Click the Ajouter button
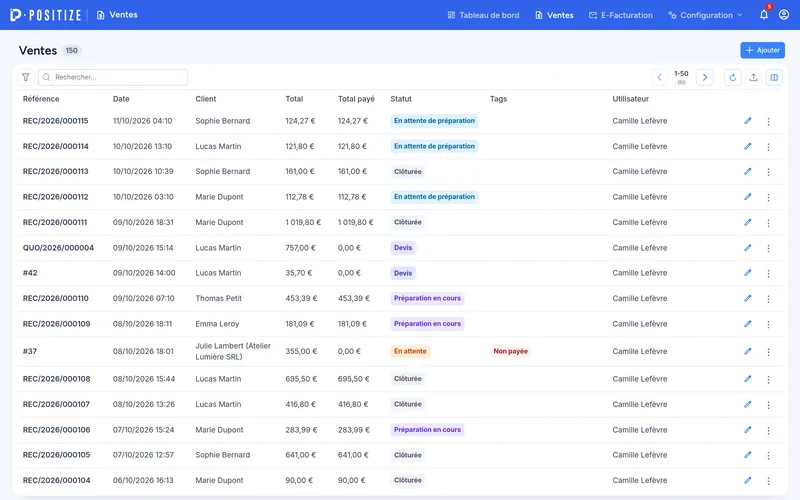This screenshot has height=500, width=800. point(763,50)
